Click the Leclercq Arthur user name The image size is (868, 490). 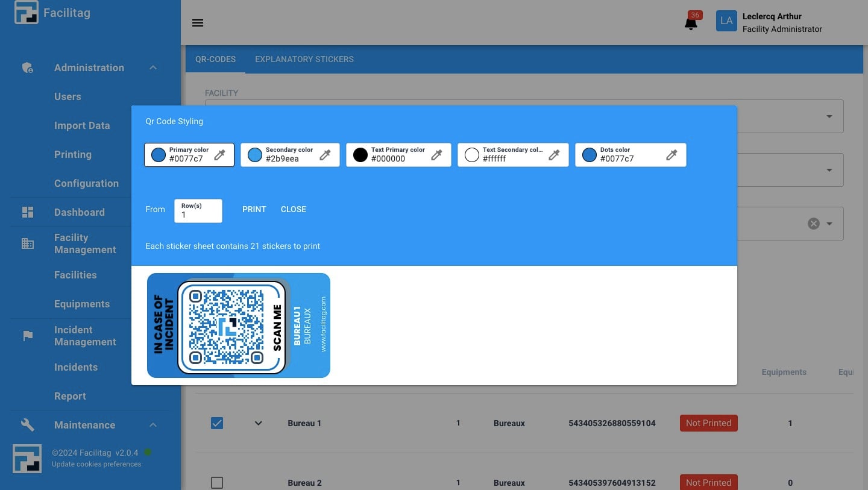[772, 16]
